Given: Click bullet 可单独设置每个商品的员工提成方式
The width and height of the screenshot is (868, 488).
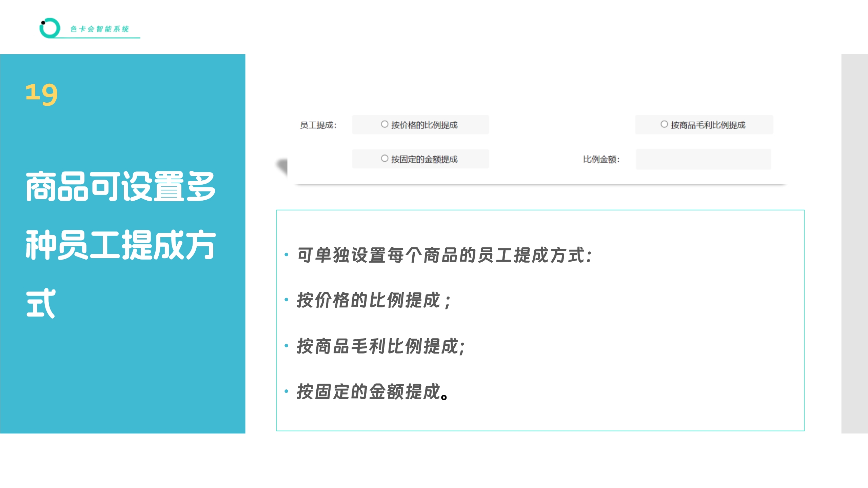Looking at the screenshot, I should (445, 255).
